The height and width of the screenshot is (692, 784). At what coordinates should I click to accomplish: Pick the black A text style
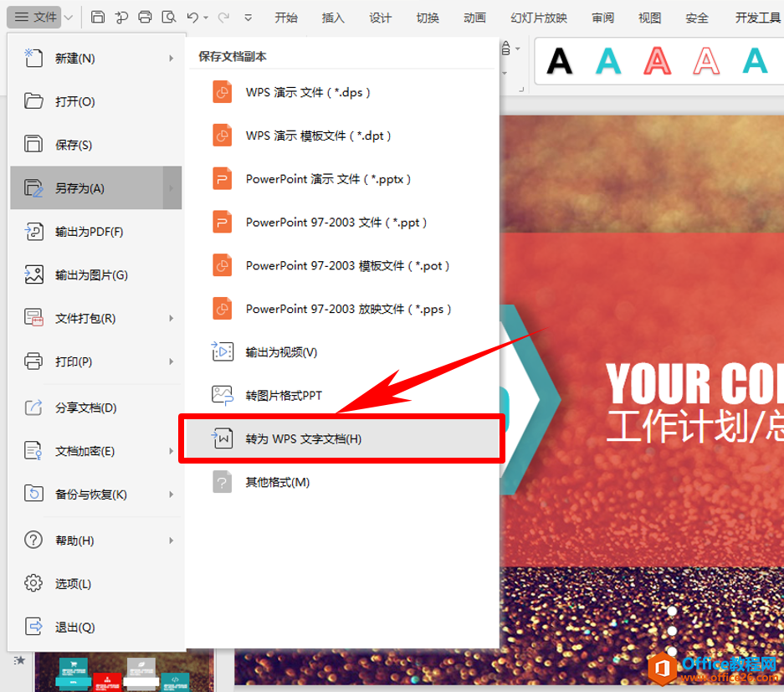[560, 61]
